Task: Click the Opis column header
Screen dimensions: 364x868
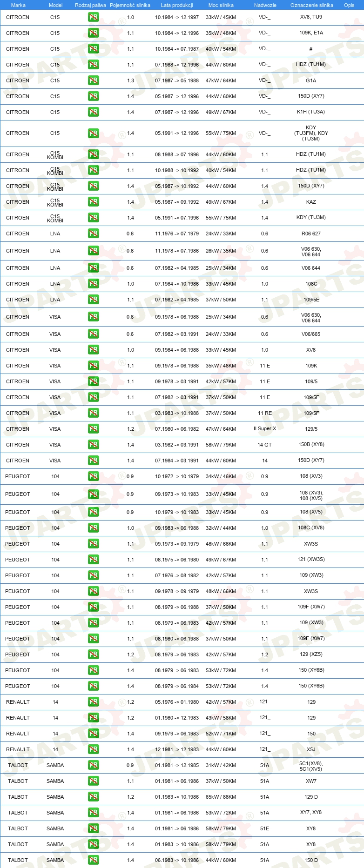Action: (349, 5)
